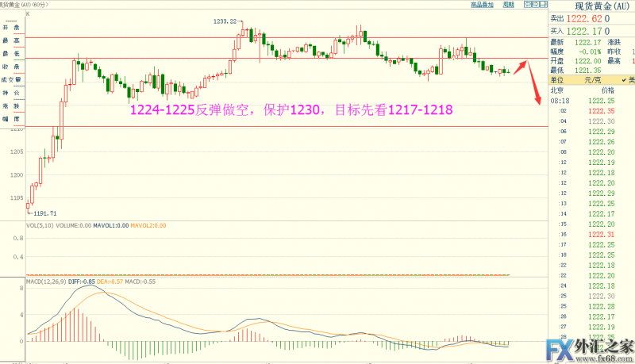Select the 成交量 row in left sidebar
The width and height of the screenshot is (635, 364).
click(x=10, y=79)
